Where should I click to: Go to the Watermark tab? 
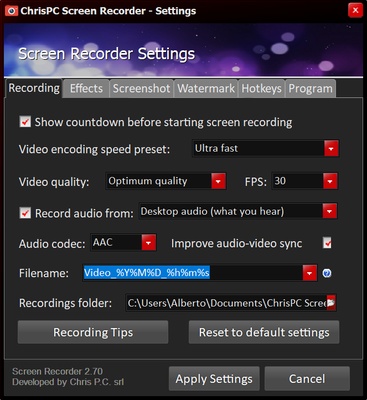(x=206, y=89)
